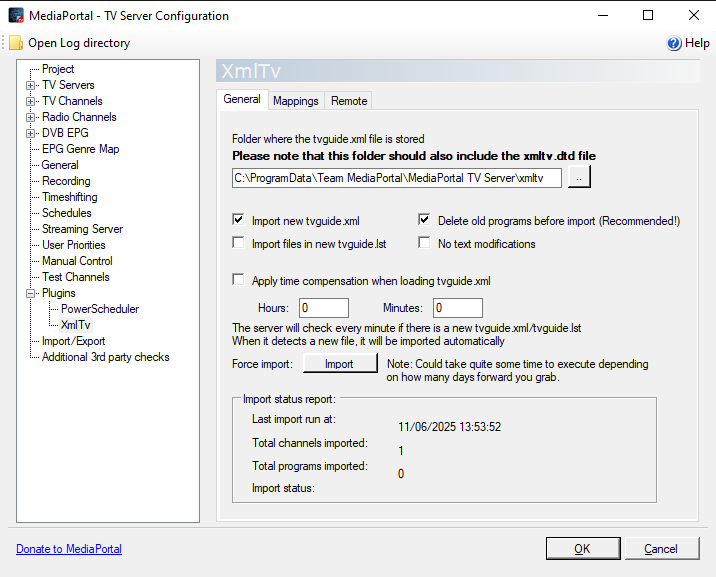The image size is (716, 577).
Task: Browse for folder with the ellipsis button
Action: tap(579, 177)
